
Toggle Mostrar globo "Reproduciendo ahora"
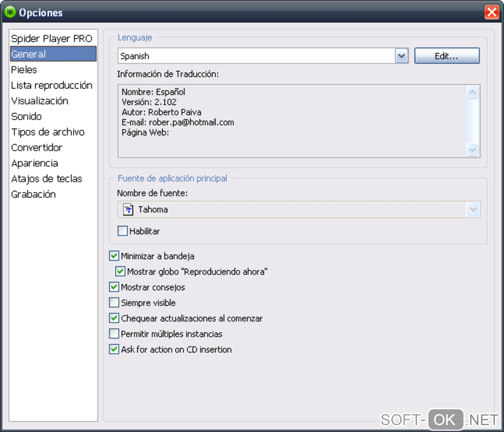(120, 272)
